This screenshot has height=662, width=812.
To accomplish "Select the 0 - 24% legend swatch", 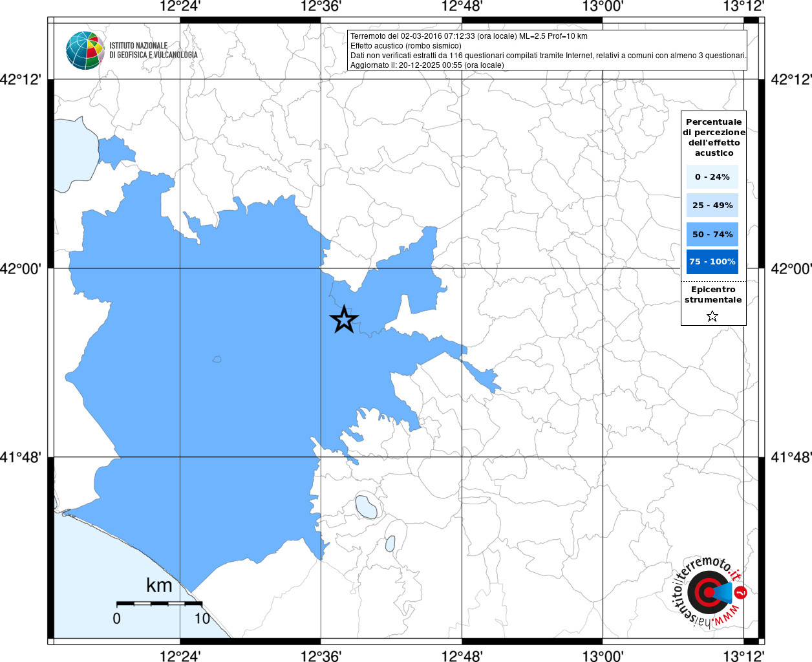I will (712, 176).
